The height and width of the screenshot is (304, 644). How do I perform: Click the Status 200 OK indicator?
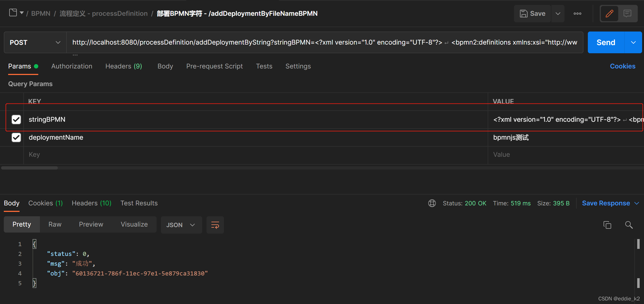coord(464,203)
